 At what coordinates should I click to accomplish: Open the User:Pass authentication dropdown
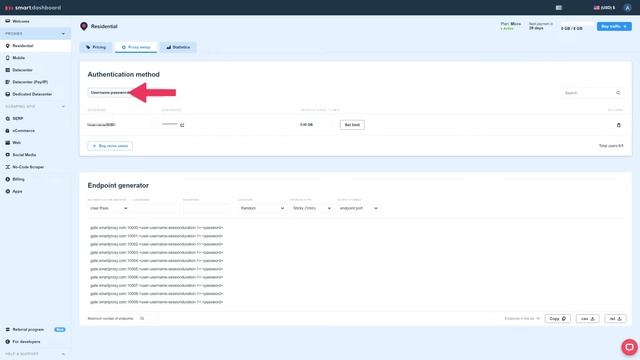tap(108, 208)
